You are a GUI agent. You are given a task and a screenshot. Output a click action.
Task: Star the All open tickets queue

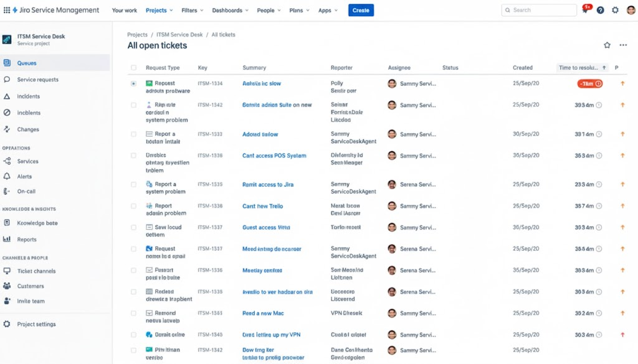[x=607, y=45]
